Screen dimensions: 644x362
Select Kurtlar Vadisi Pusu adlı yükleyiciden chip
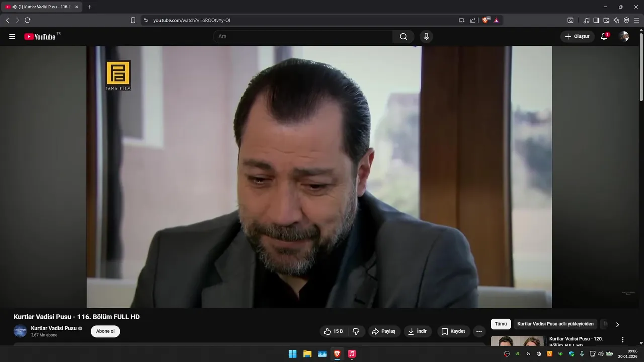coord(555,324)
